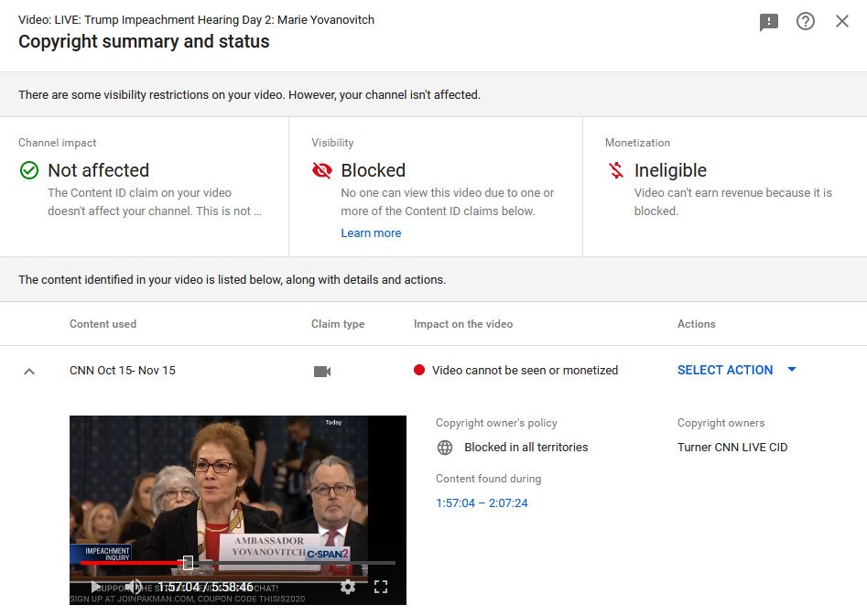
Task: Follow the Learn more link
Action: 371,233
